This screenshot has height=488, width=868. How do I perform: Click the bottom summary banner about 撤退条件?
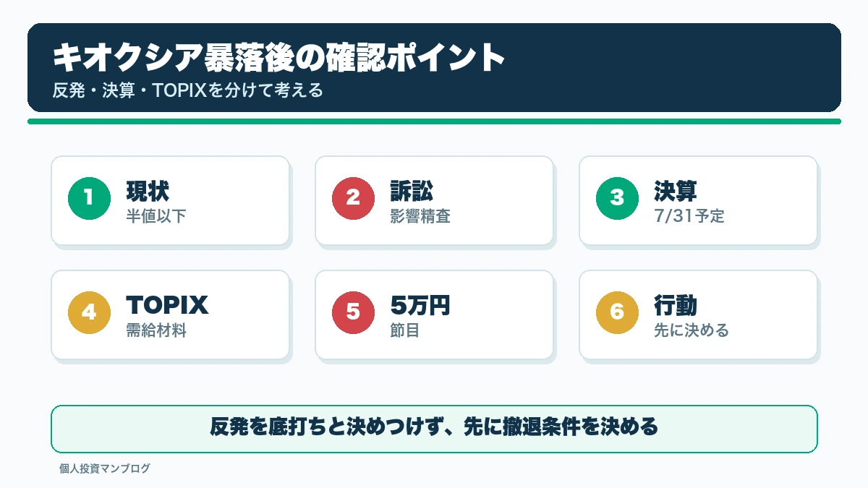[x=434, y=429]
